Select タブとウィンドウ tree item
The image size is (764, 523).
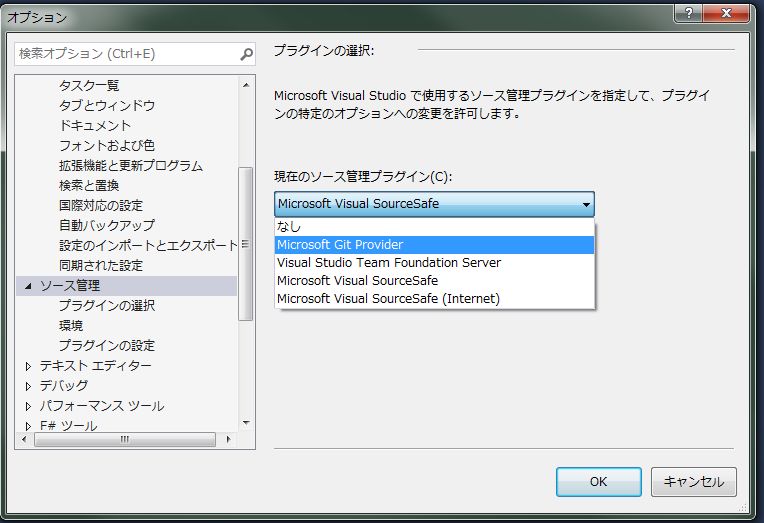(x=107, y=106)
